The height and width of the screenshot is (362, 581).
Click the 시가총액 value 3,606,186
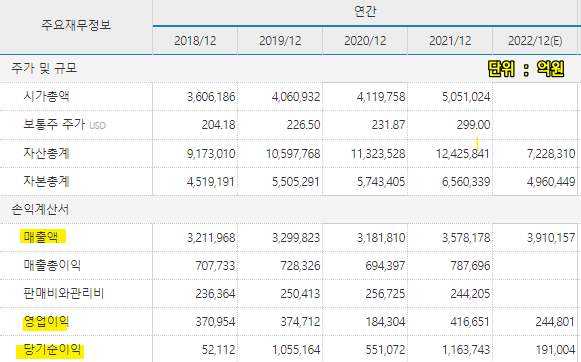211,97
